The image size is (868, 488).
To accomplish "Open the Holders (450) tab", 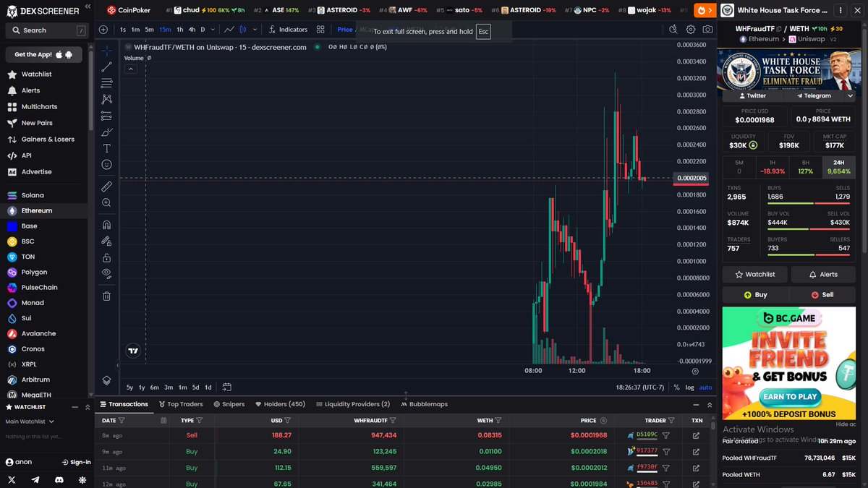I will [280, 404].
